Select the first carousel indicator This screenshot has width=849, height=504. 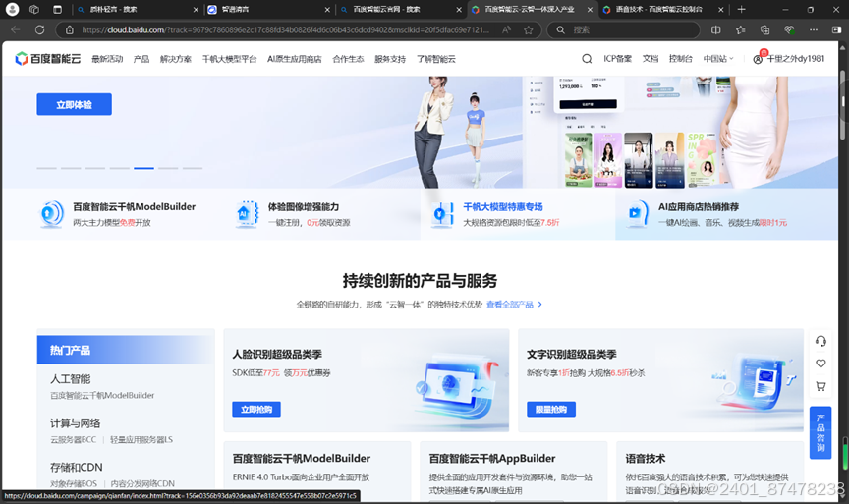point(46,168)
